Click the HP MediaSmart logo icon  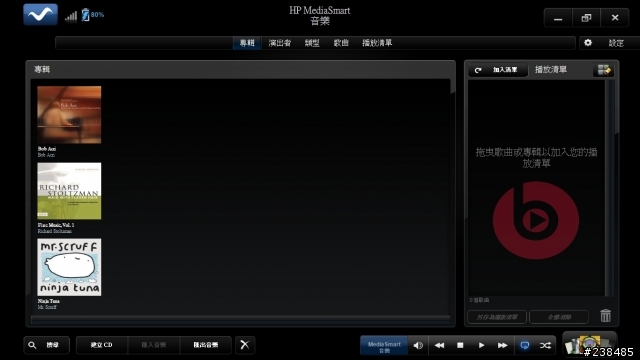40,15
